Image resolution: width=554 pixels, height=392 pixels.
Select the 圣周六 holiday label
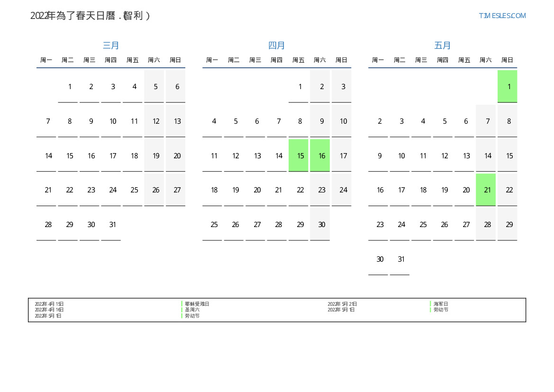coord(192,310)
